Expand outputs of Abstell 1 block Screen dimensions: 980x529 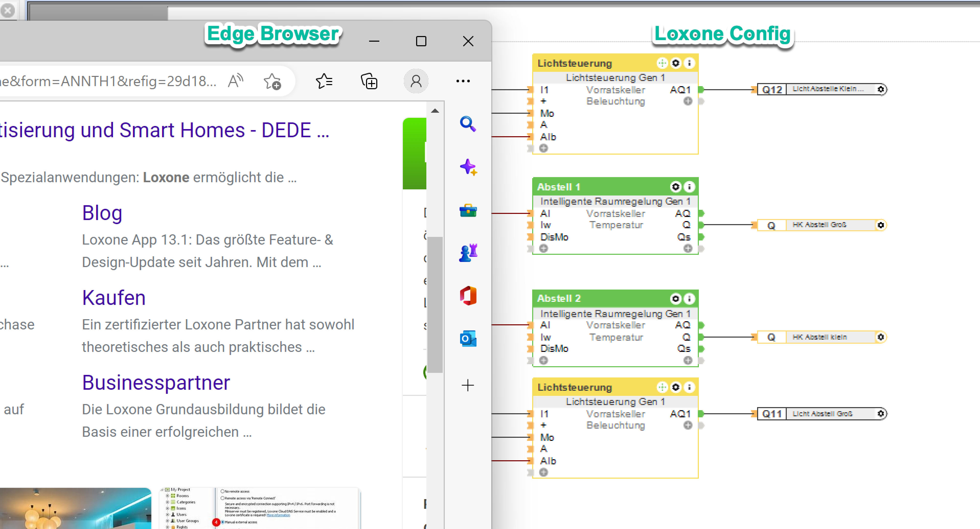(688, 249)
